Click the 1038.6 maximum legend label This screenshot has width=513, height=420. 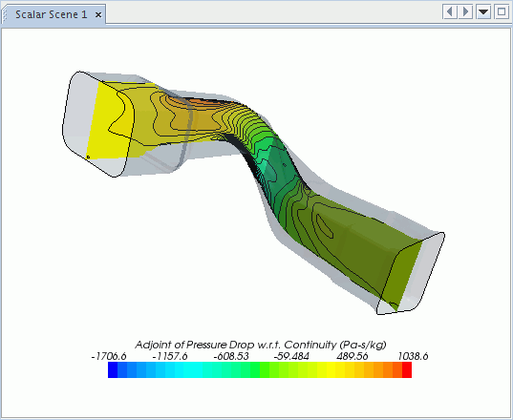point(413,356)
